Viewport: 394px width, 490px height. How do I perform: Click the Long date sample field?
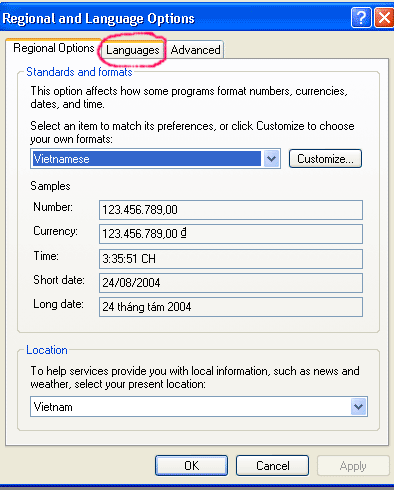231,307
